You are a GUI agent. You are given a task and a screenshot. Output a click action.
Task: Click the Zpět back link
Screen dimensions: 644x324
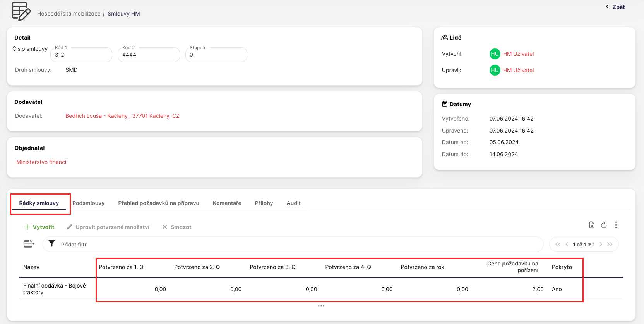coord(615,7)
